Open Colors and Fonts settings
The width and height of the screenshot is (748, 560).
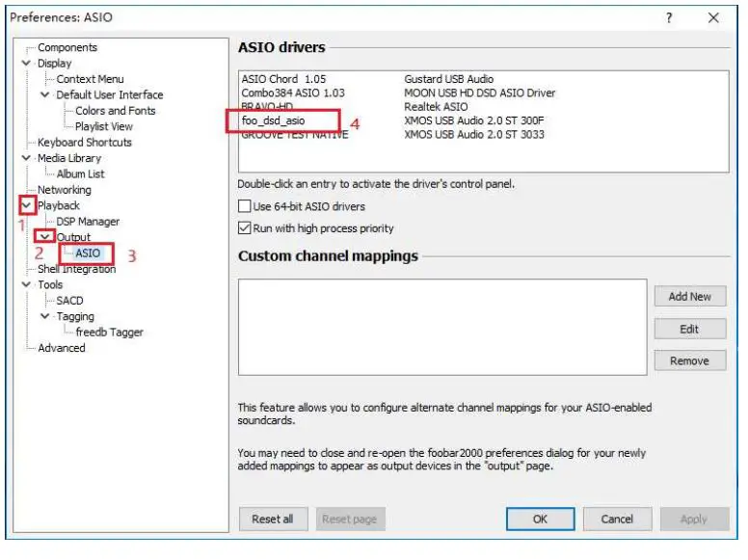click(116, 111)
